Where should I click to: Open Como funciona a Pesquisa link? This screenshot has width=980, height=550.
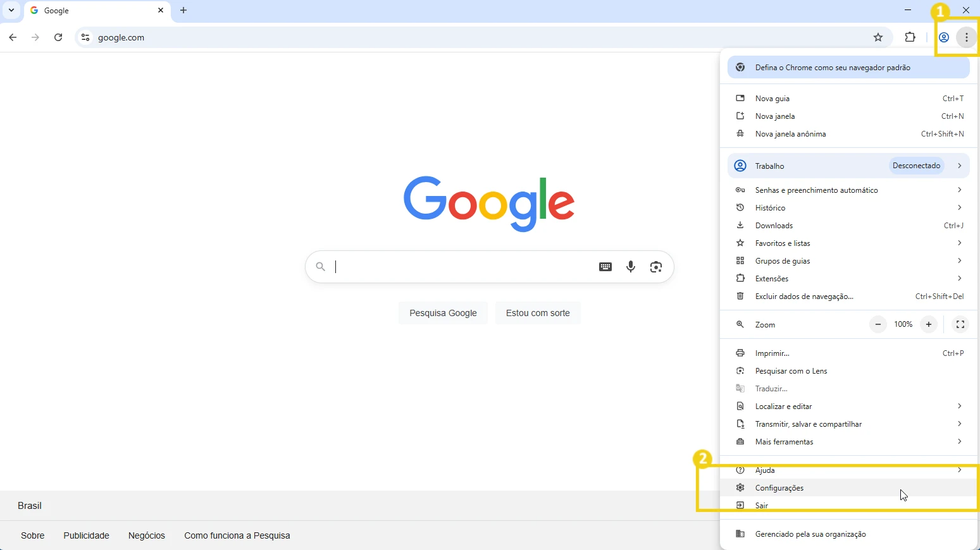(237, 535)
